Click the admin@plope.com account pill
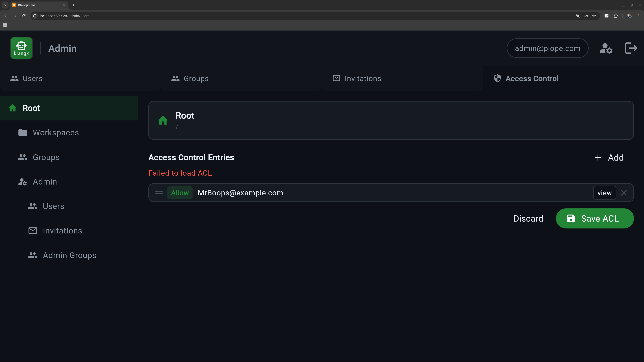 pos(548,48)
